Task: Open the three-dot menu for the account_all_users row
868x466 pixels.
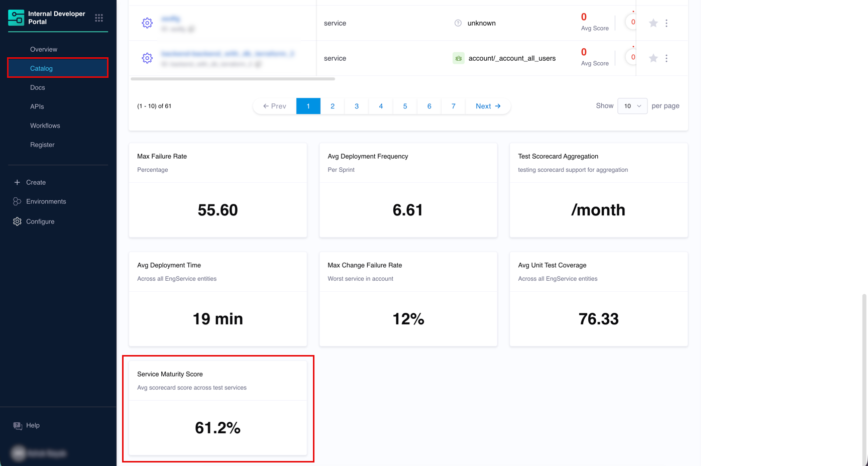Action: point(667,58)
